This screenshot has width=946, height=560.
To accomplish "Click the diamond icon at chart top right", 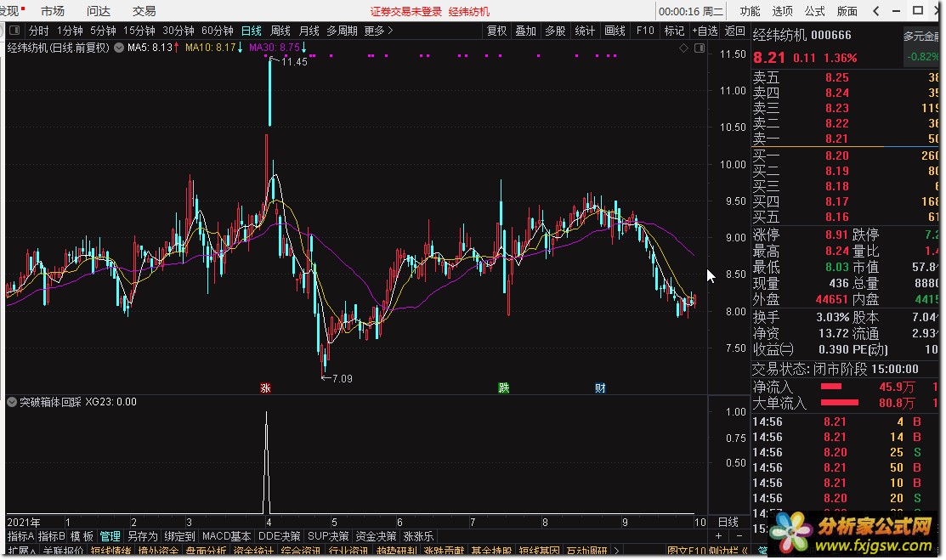I will coord(683,48).
